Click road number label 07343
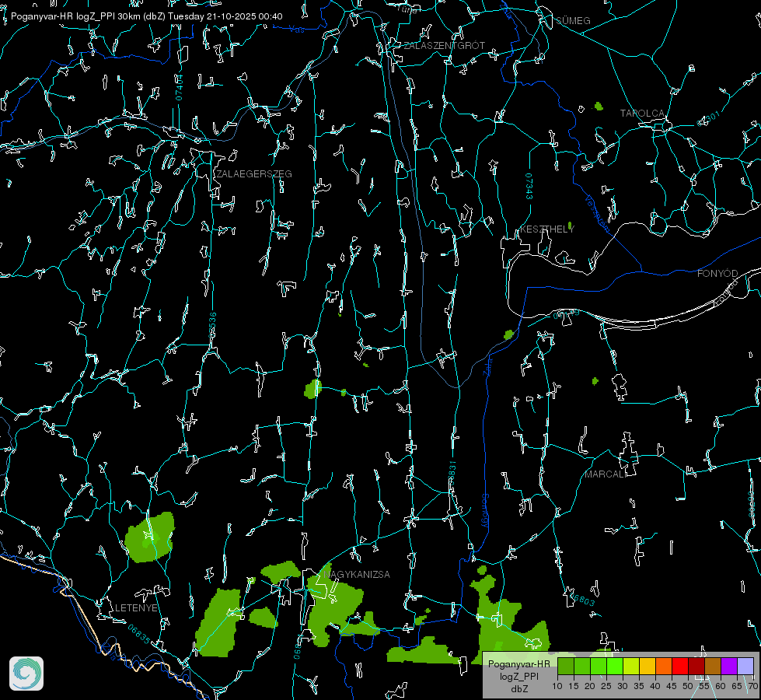Viewport: 761px width, 700px height. coord(529,187)
